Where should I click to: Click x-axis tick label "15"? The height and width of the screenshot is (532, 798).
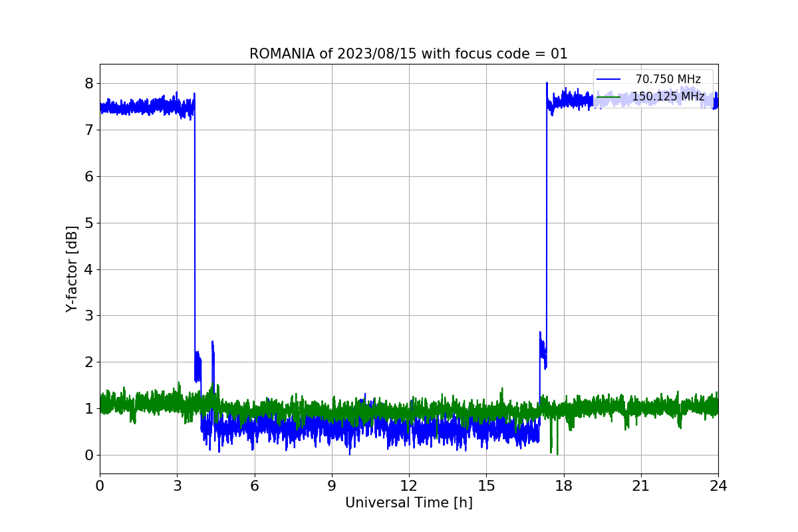[486, 486]
